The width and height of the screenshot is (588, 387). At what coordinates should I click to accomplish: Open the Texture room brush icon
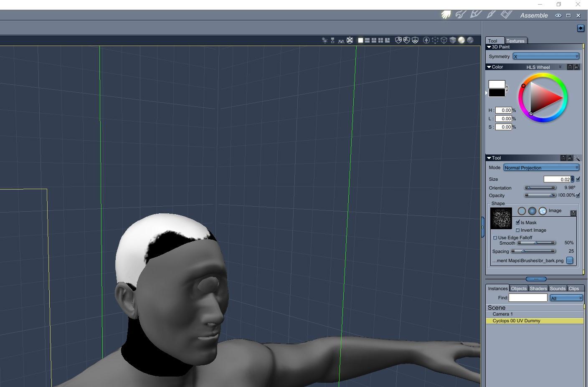point(491,15)
